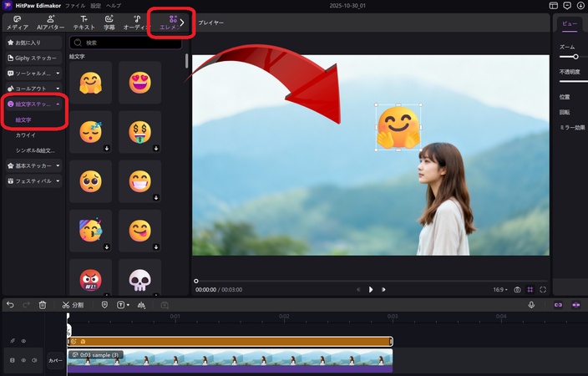Select the カワイイ subcategory
Image resolution: width=588 pixels, height=376 pixels.
[26, 135]
